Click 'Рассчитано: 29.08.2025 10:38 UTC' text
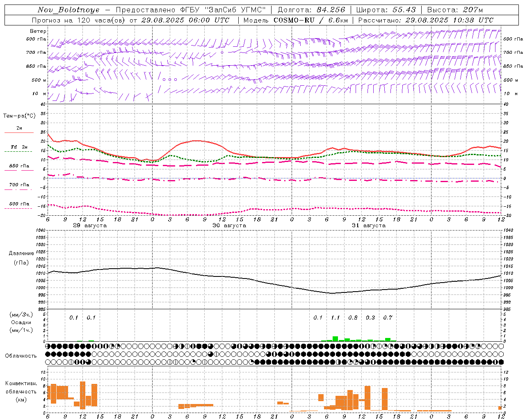This screenshot has width=525, height=420. click(426, 20)
